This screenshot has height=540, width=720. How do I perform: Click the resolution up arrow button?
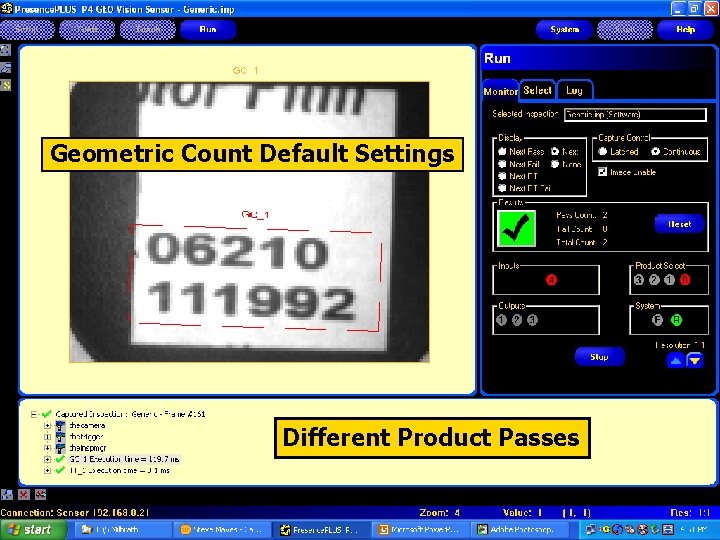coord(675,361)
